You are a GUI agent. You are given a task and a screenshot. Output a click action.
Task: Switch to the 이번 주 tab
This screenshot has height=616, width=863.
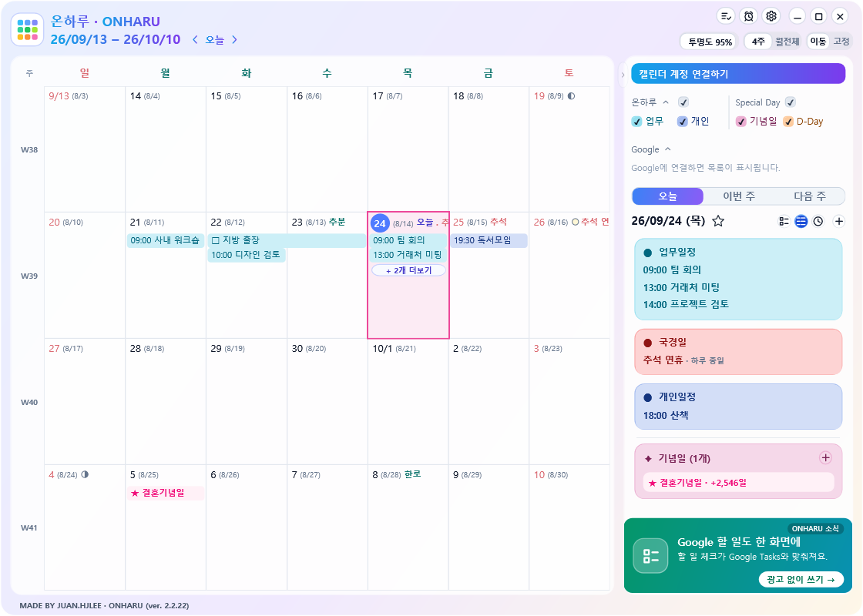tap(739, 196)
